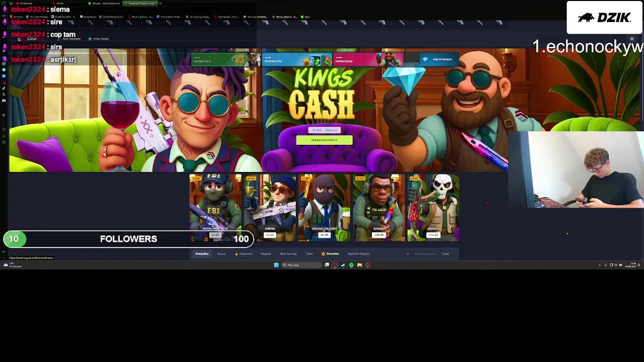
Task: Open the Special Delivery case card
Action: 324,208
